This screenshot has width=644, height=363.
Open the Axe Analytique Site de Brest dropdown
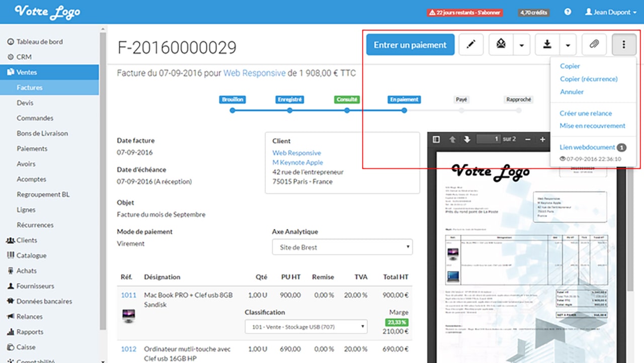(x=343, y=247)
